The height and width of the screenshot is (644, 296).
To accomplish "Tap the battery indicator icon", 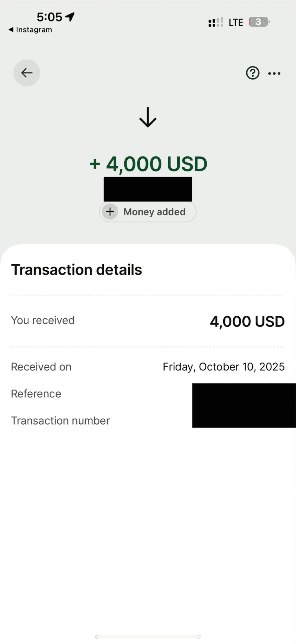I will (259, 22).
